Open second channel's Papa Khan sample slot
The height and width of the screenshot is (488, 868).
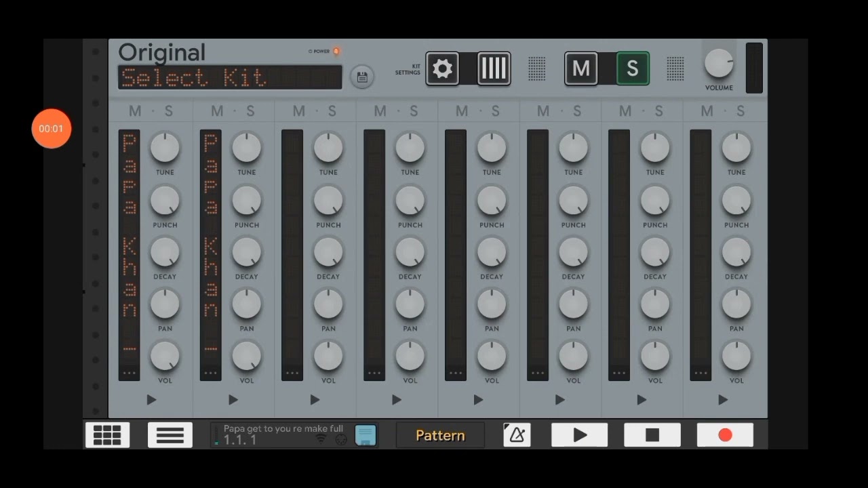coord(211,255)
